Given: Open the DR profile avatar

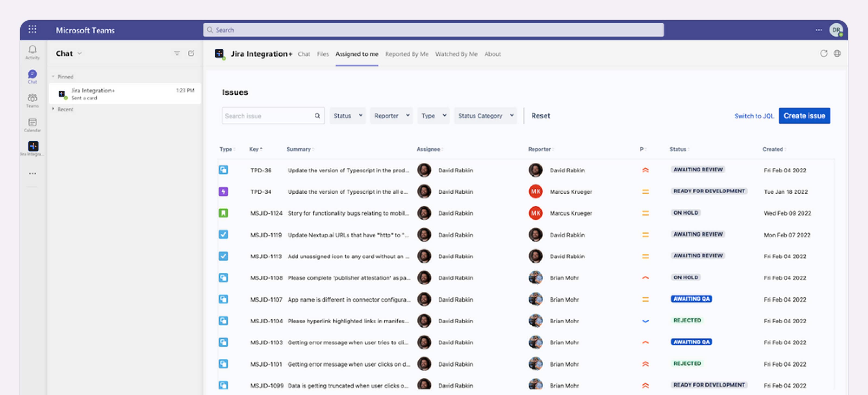Looking at the screenshot, I should click(x=836, y=30).
